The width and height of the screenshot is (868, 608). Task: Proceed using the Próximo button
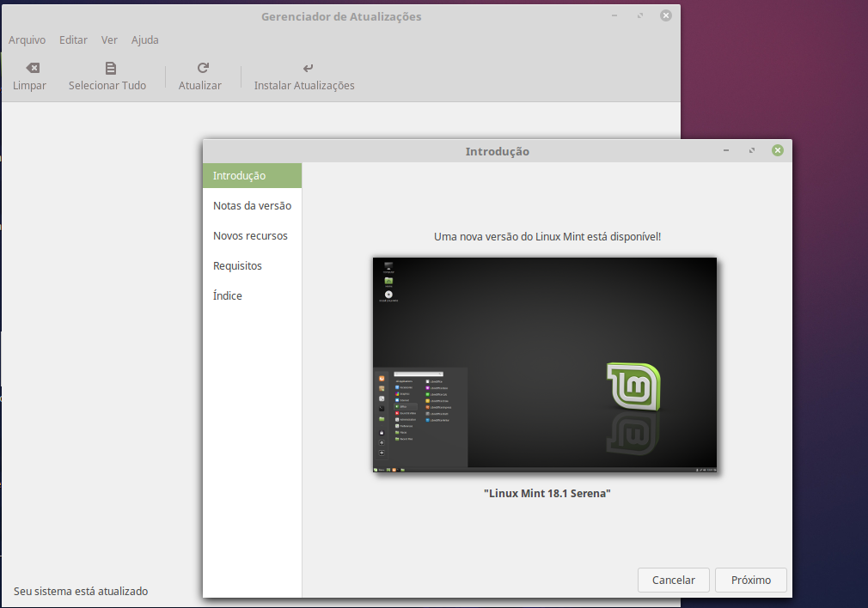(750, 580)
